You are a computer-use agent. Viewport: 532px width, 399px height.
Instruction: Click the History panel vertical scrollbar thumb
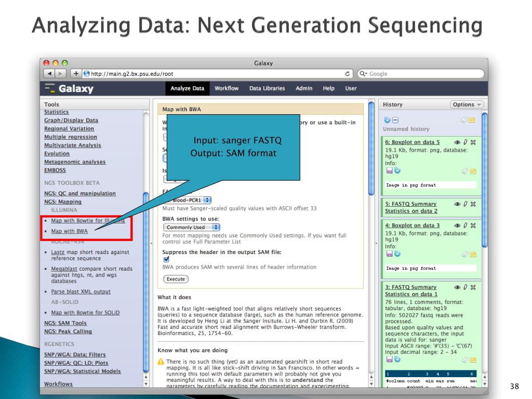click(485, 180)
